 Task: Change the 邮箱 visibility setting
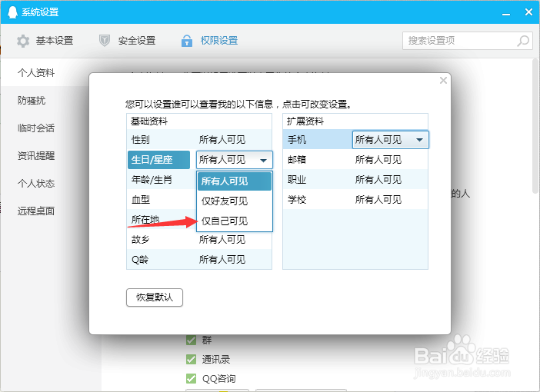[378, 160]
